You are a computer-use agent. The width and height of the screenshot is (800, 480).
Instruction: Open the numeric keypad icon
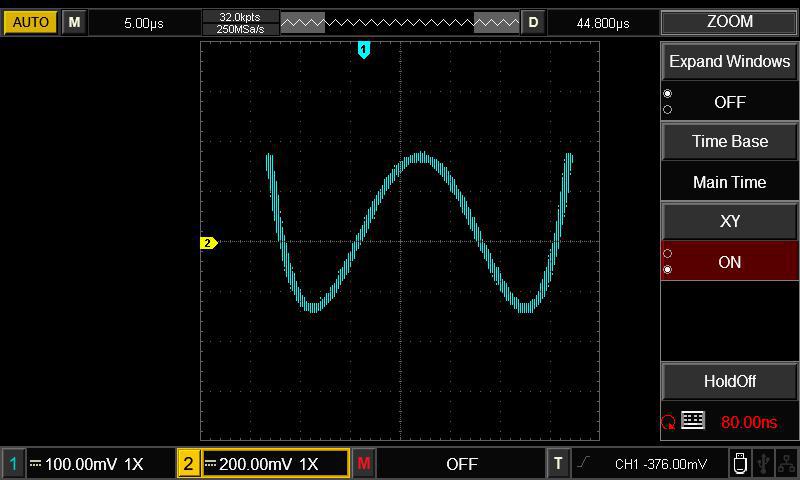pyautogui.click(x=693, y=420)
